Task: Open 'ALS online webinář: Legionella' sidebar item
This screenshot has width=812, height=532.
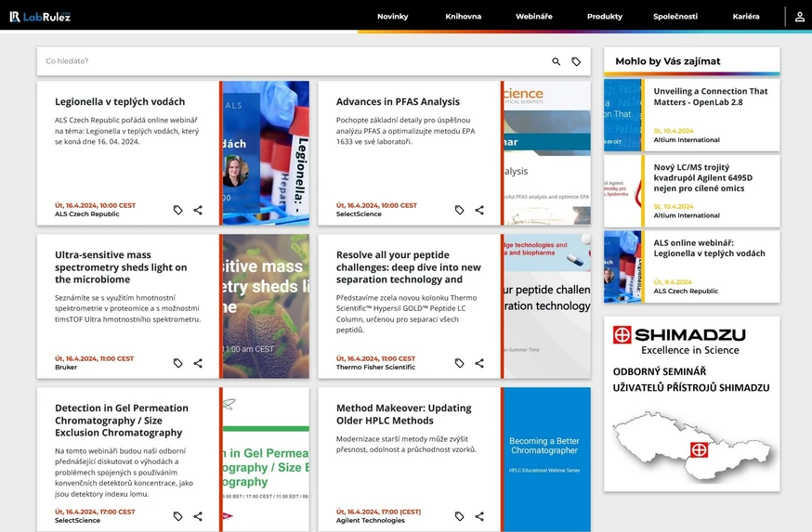Action: (709, 249)
